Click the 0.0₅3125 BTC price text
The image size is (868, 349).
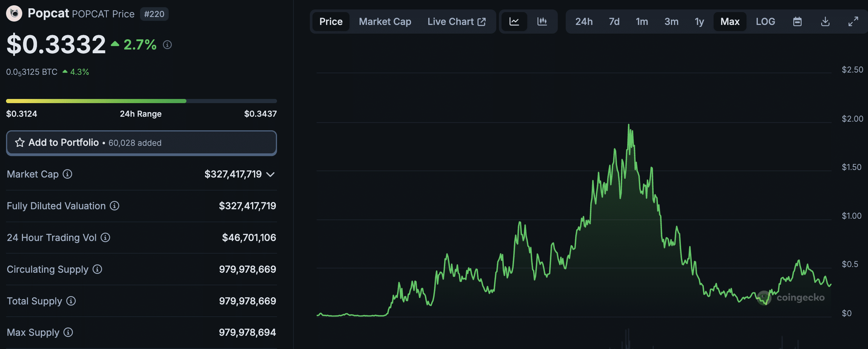(x=32, y=72)
